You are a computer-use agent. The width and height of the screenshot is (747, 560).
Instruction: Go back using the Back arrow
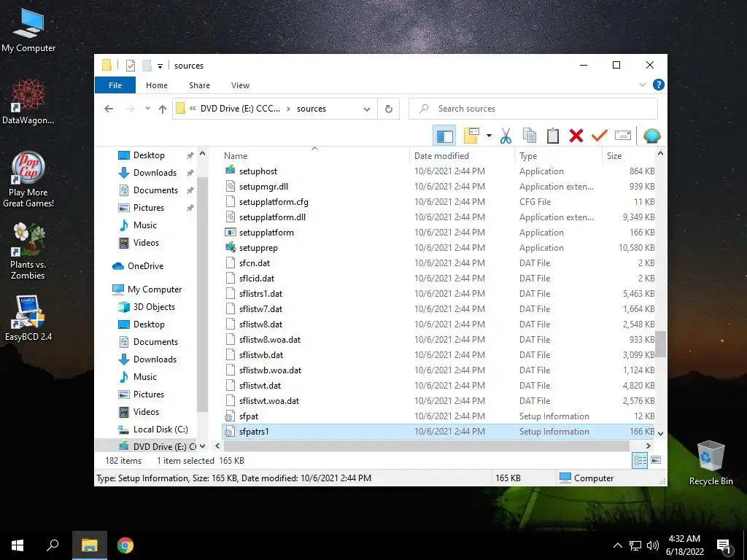tap(109, 109)
